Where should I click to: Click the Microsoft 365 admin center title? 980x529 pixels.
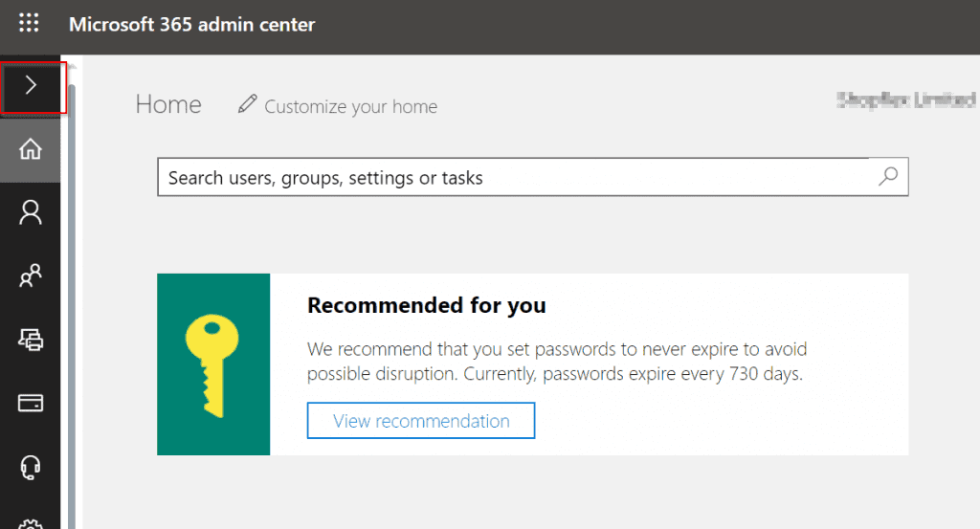click(191, 24)
